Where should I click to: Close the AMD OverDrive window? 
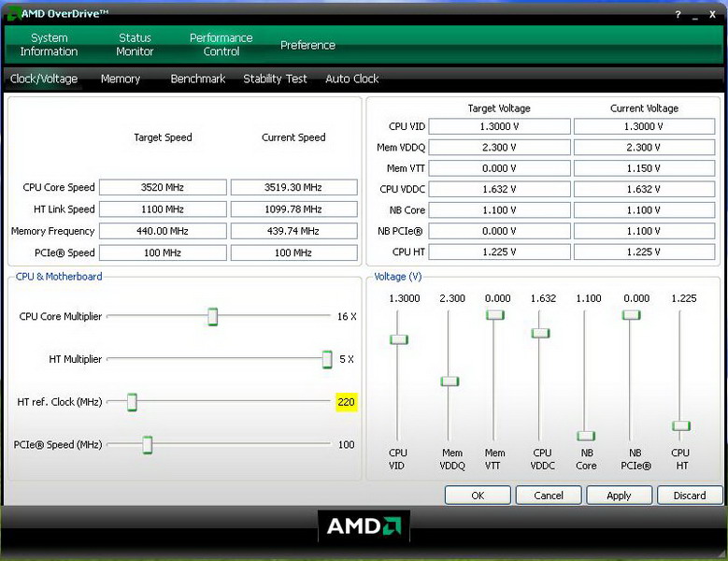(x=712, y=14)
